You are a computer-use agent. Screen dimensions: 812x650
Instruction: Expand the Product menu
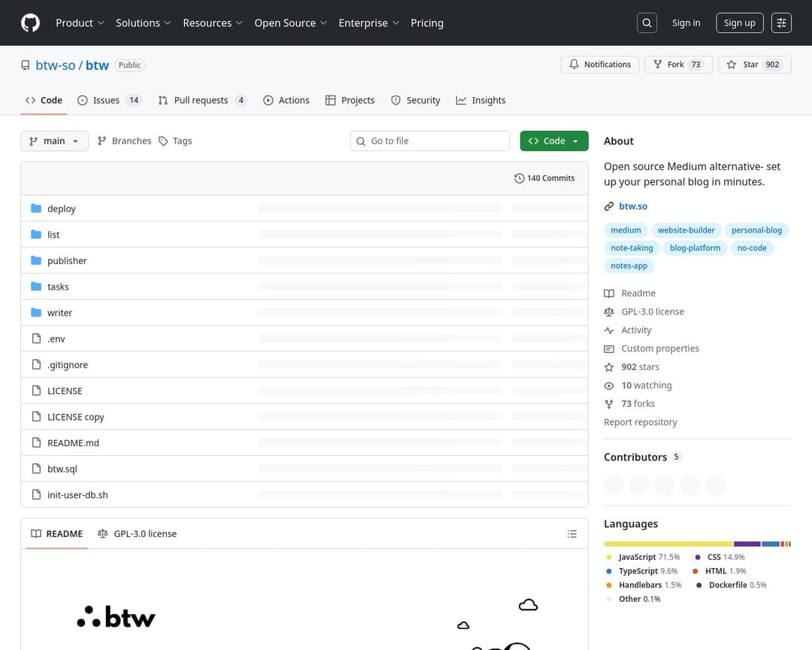(x=80, y=23)
